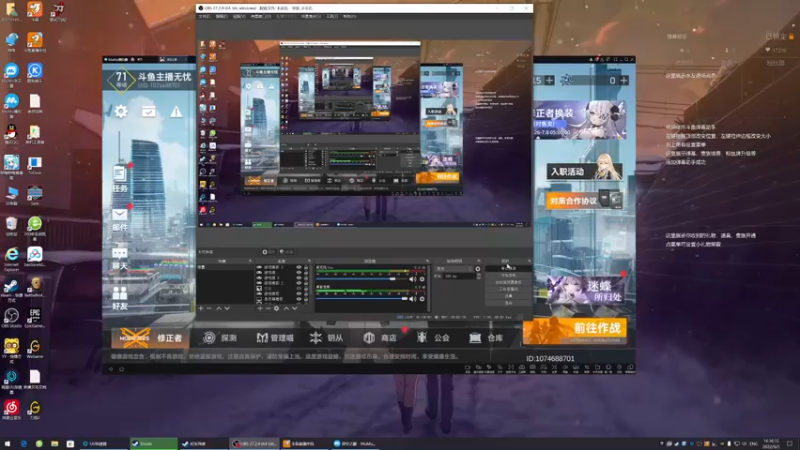Click the transition duration stepper arrows
The image size is (800, 450).
click(x=479, y=276)
